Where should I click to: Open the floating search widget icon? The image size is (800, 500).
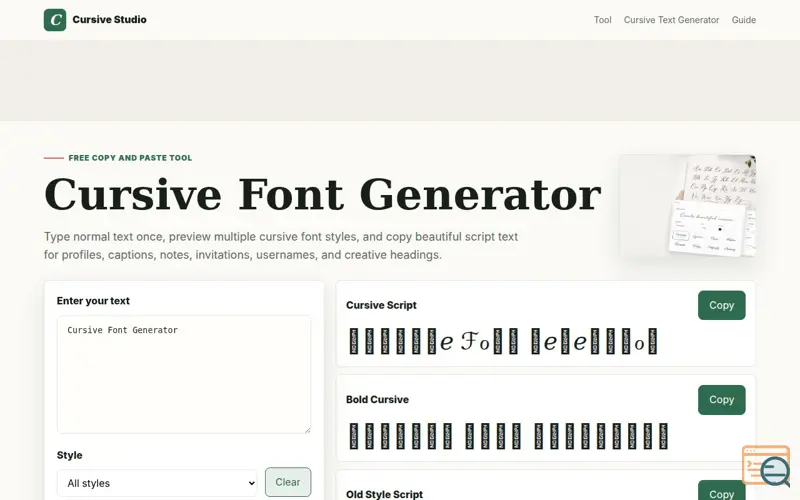click(x=766, y=466)
